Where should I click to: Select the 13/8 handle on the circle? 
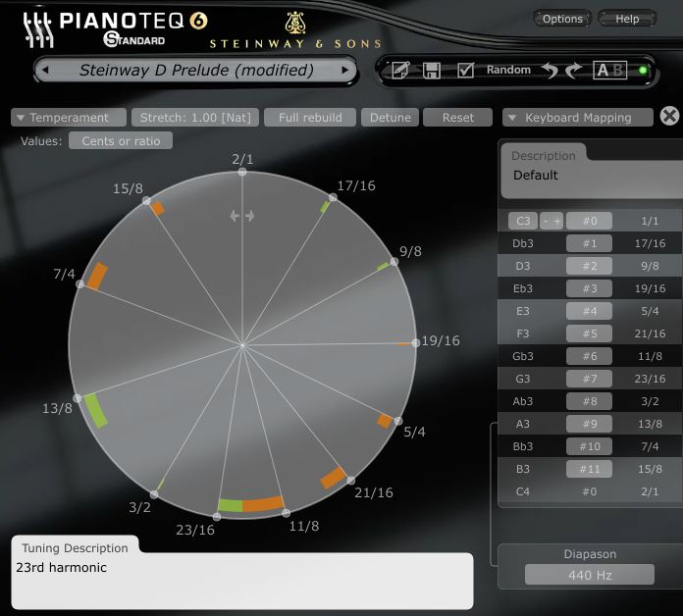point(78,398)
